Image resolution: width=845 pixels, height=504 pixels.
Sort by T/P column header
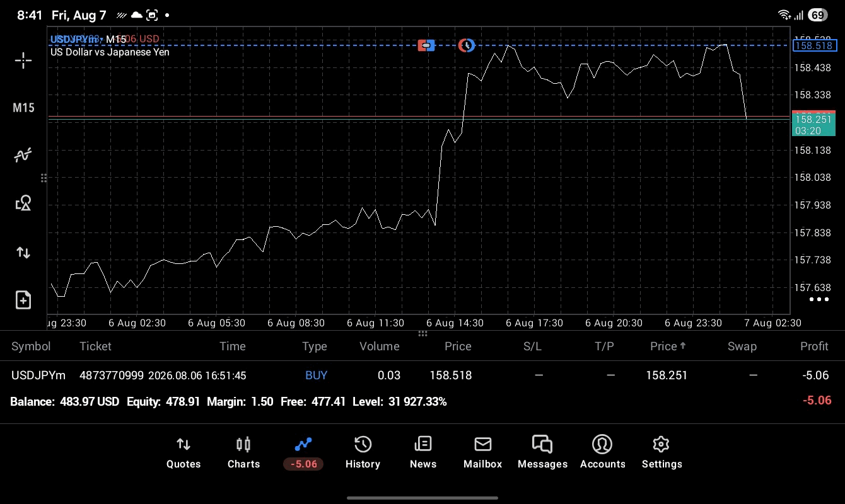[604, 346]
